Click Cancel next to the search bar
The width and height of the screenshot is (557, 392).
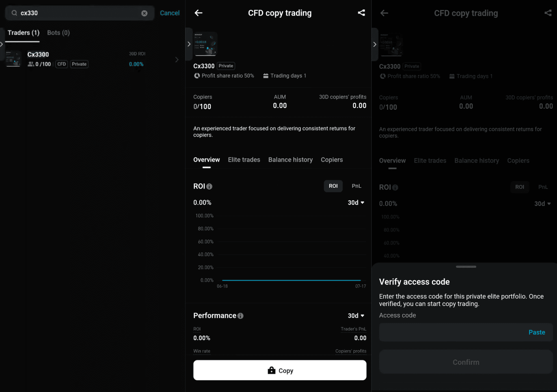tap(170, 13)
